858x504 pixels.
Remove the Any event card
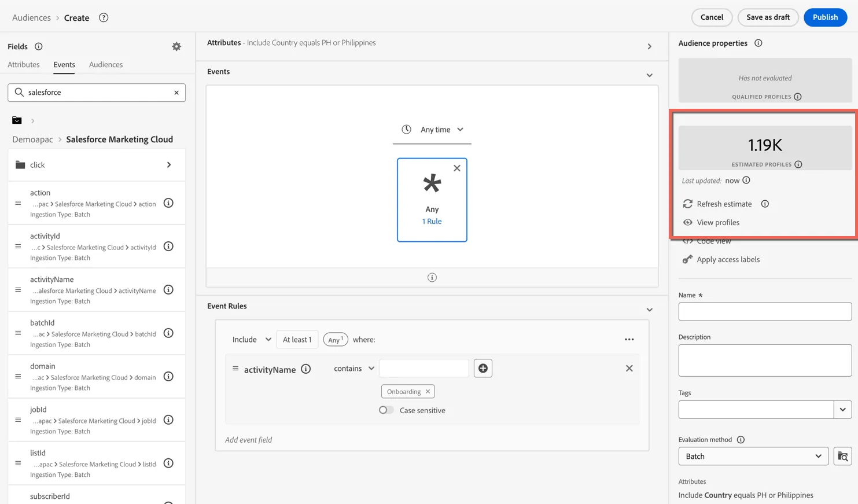click(x=457, y=168)
